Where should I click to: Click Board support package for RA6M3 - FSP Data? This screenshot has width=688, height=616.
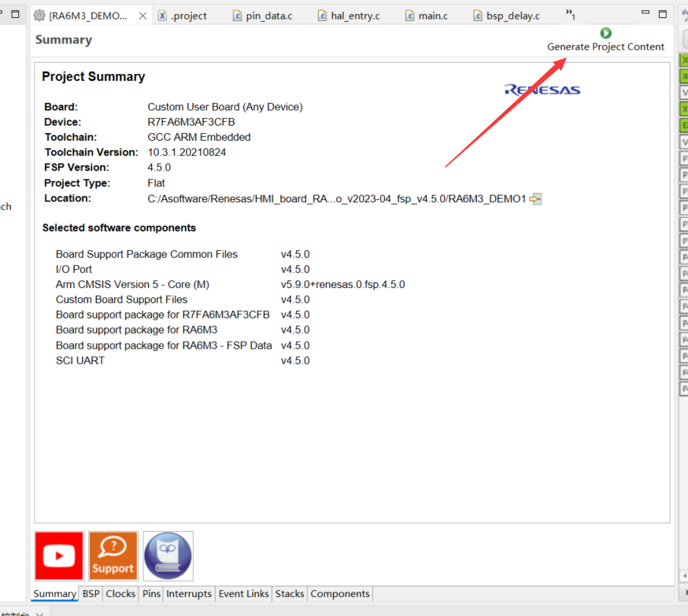[x=183, y=345]
